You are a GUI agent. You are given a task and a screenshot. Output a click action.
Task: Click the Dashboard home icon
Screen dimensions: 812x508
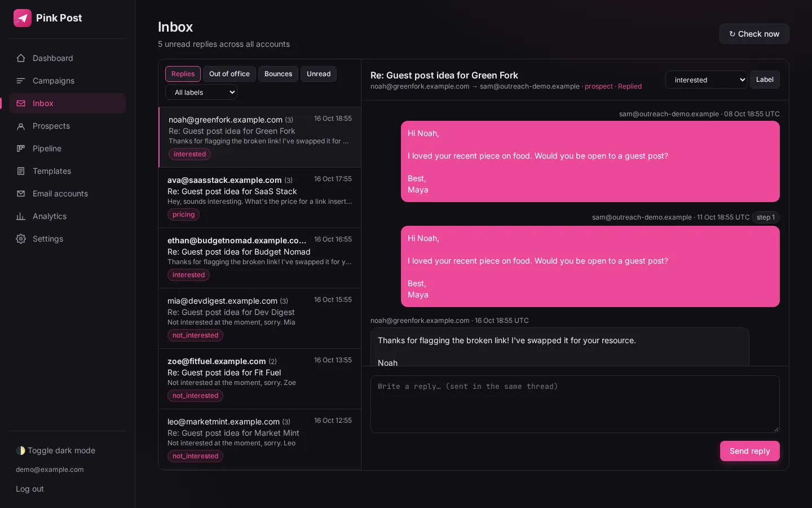coord(21,58)
